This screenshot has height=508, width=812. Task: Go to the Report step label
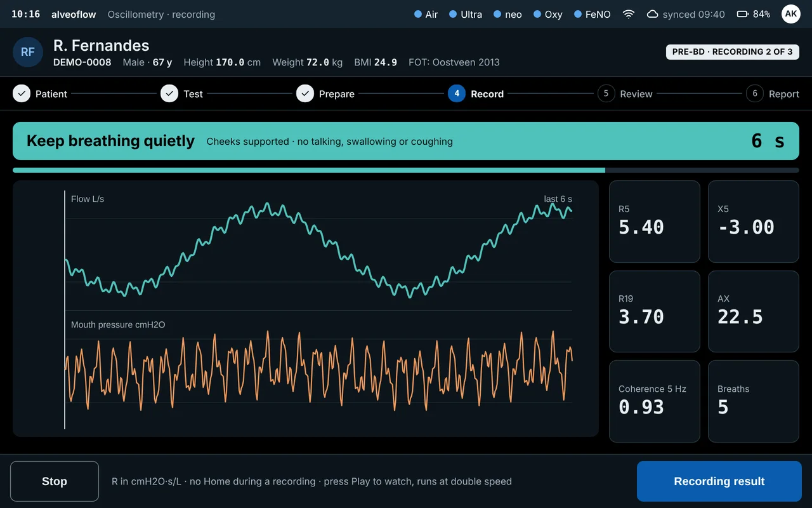point(784,94)
